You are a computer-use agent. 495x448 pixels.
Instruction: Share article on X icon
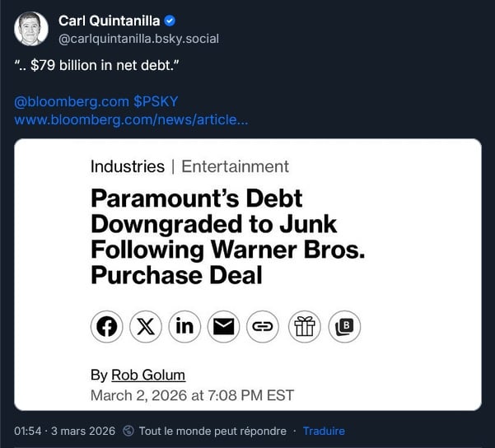(146, 327)
